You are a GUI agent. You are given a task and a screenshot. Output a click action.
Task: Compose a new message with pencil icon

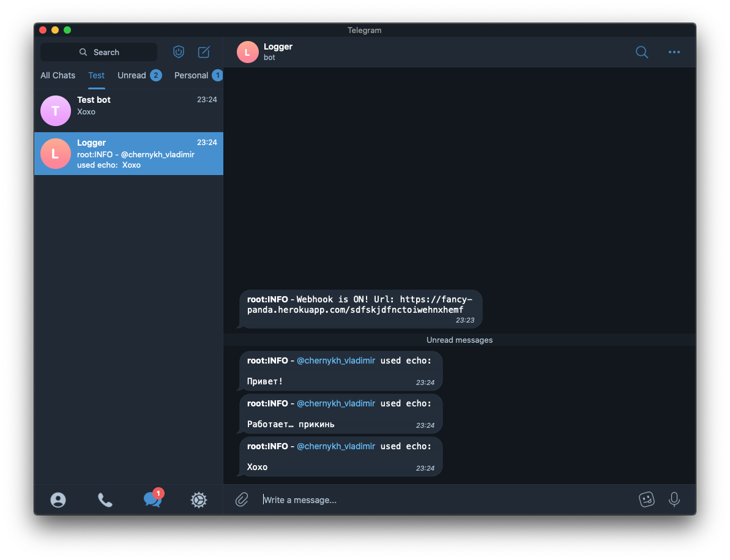[204, 51]
